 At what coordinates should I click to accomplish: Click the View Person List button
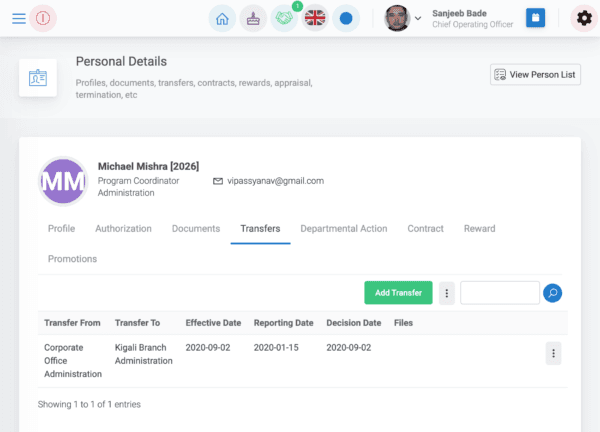[x=535, y=74]
